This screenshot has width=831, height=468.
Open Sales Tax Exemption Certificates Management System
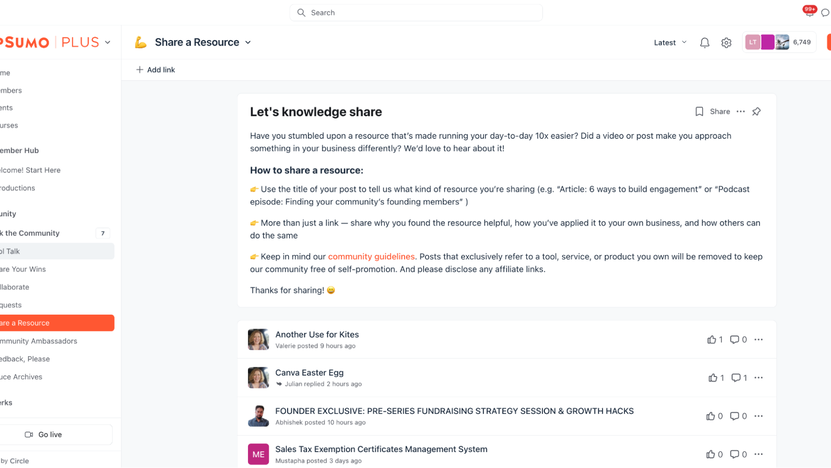pyautogui.click(x=381, y=449)
